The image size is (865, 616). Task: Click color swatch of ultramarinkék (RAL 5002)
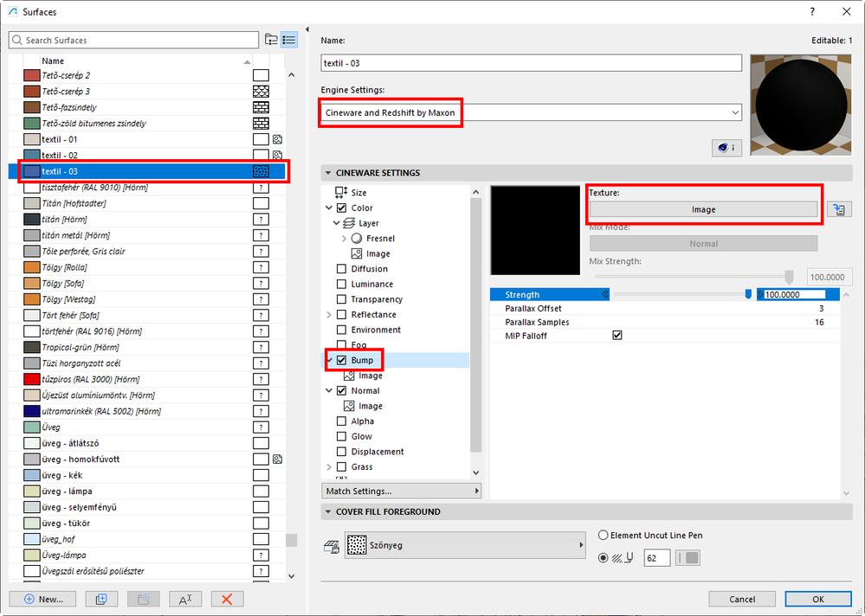coord(32,411)
